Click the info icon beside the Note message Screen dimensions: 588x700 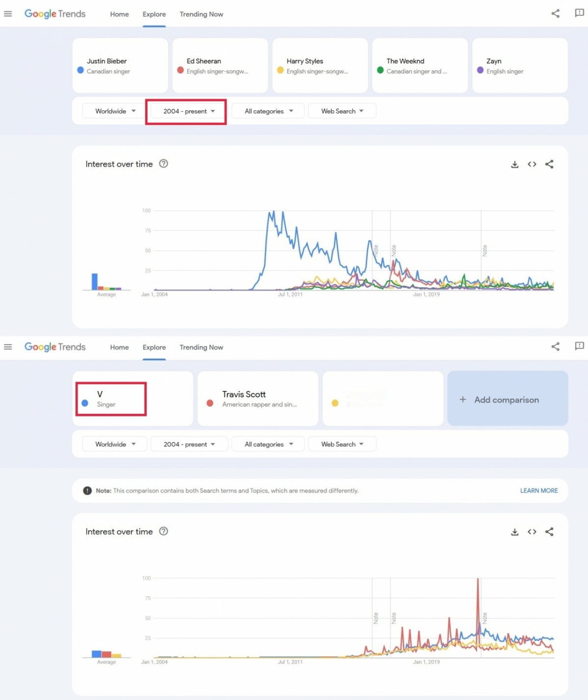pyautogui.click(x=87, y=491)
